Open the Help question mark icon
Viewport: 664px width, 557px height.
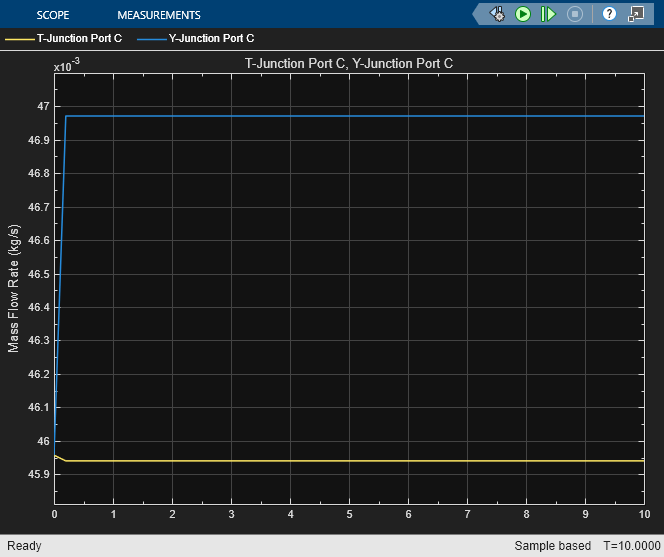pos(609,14)
